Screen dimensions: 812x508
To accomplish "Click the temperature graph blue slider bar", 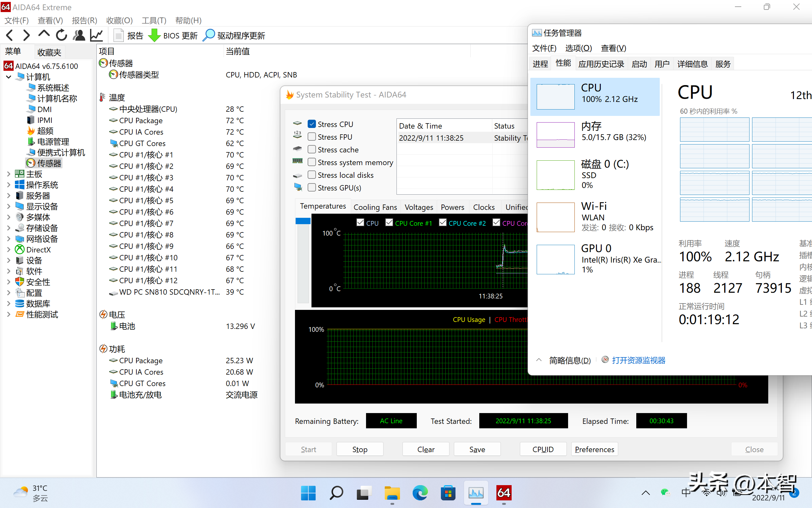I will pyautogui.click(x=303, y=221).
